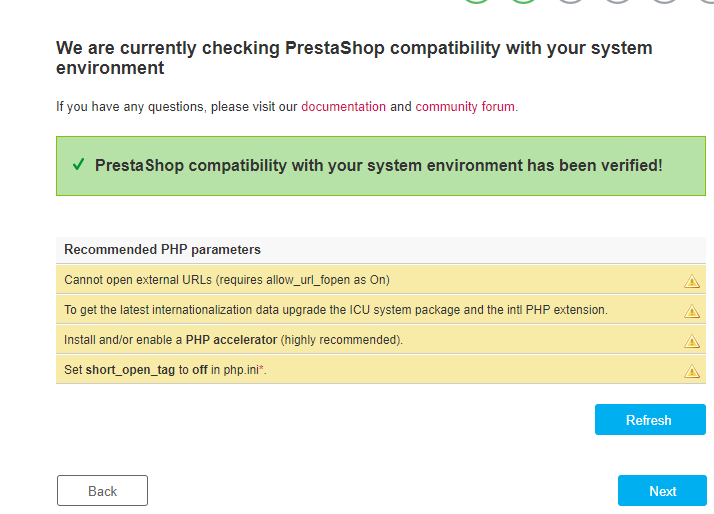Open the documentation link
This screenshot has width=714, height=514.
click(343, 107)
